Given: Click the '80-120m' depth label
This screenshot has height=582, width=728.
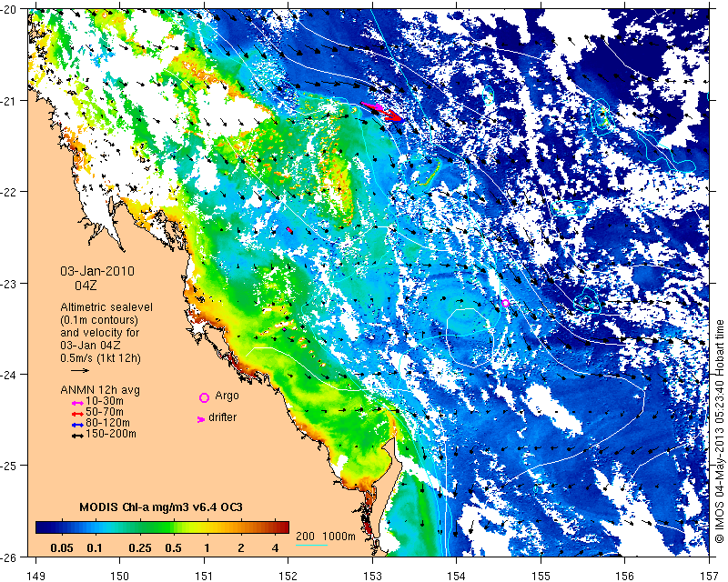Looking at the screenshot, I should (x=107, y=423).
